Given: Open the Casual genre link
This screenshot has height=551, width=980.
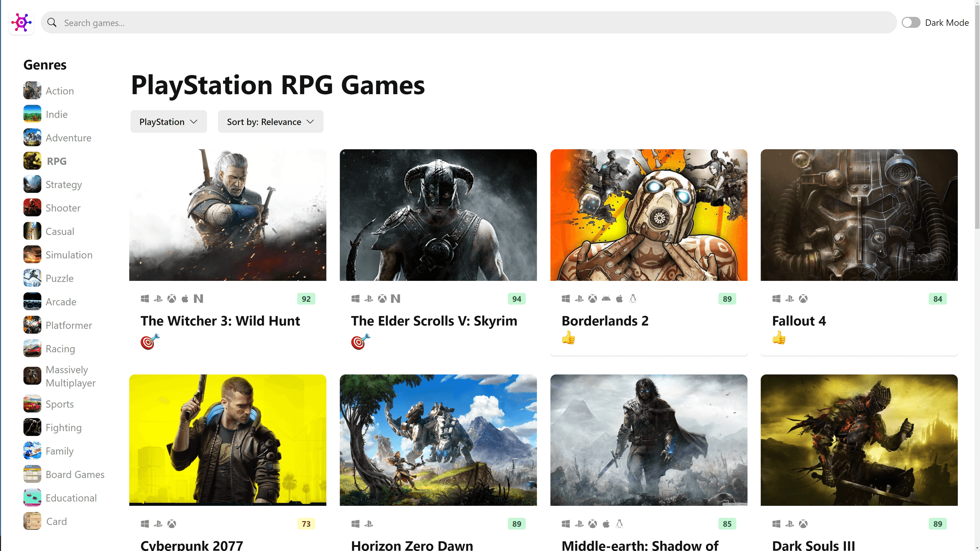Looking at the screenshot, I should [x=60, y=231].
